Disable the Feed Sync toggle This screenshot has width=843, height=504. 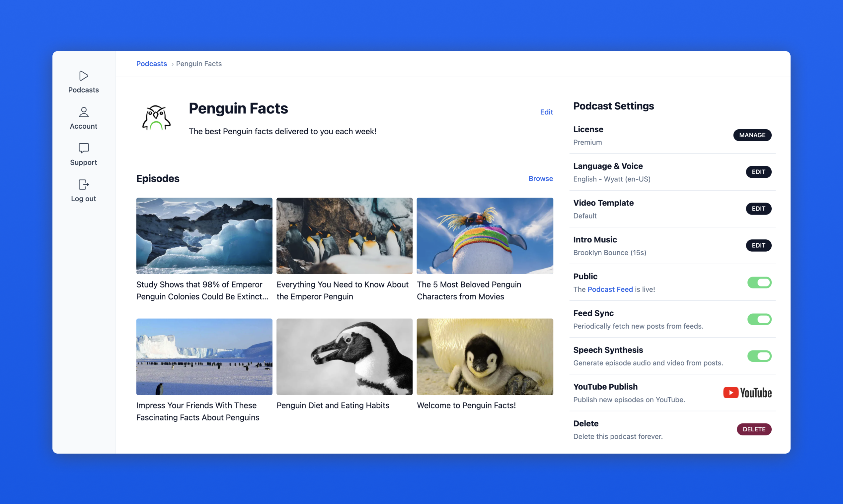759,319
